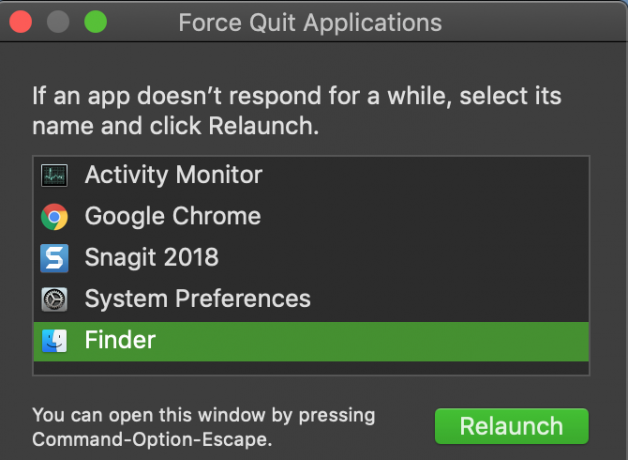Screen dimensions: 628x460
Task: Click the empty strip below the Finder row
Action: (311, 368)
